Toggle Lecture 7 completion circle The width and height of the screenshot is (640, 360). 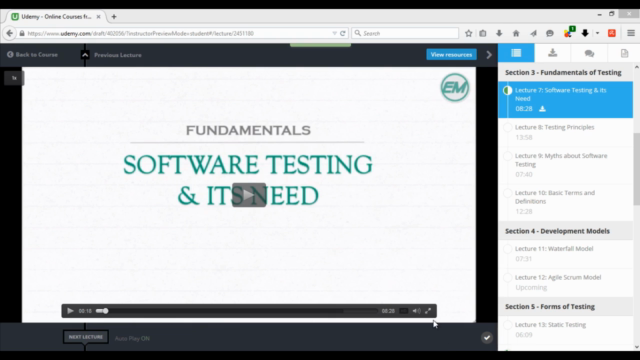[x=507, y=90]
